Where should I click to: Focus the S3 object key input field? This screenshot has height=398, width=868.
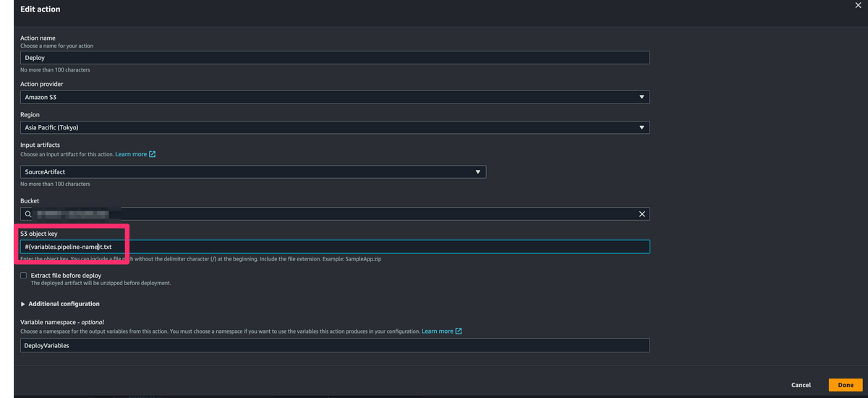(335, 247)
